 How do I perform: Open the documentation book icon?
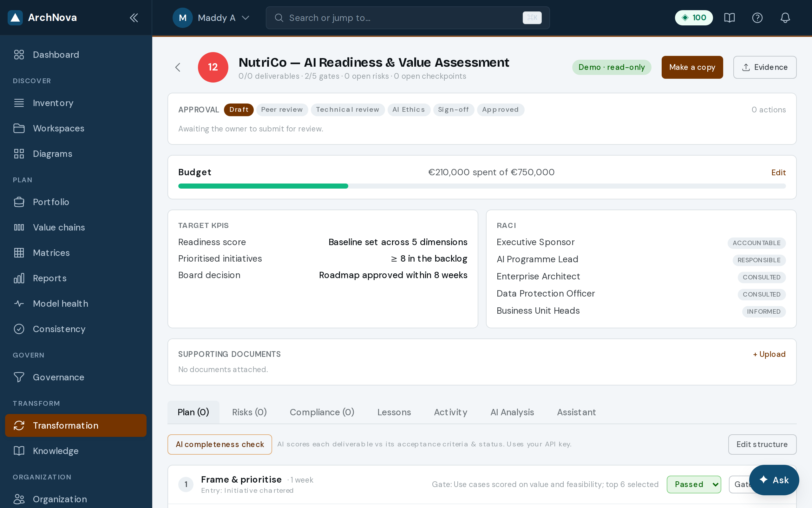(730, 18)
